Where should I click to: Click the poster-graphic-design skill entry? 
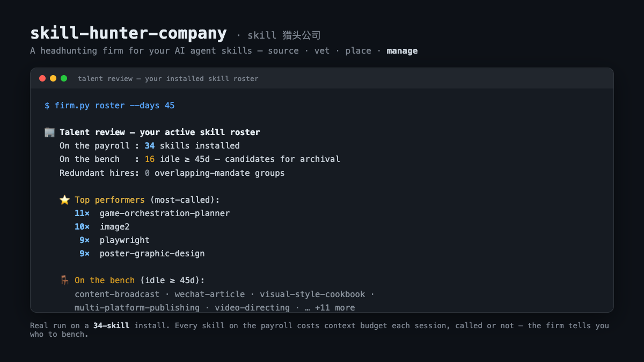152,254
